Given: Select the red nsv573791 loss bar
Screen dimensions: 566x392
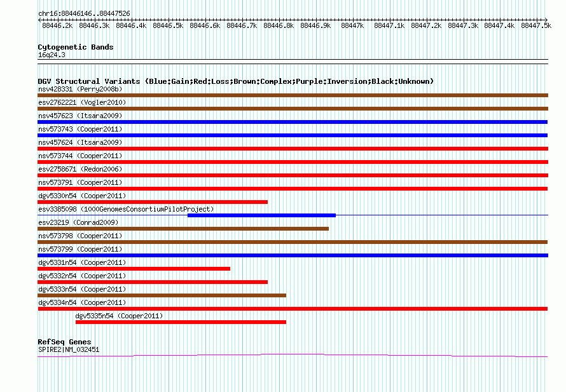Looking at the screenshot, I should 293,189.
